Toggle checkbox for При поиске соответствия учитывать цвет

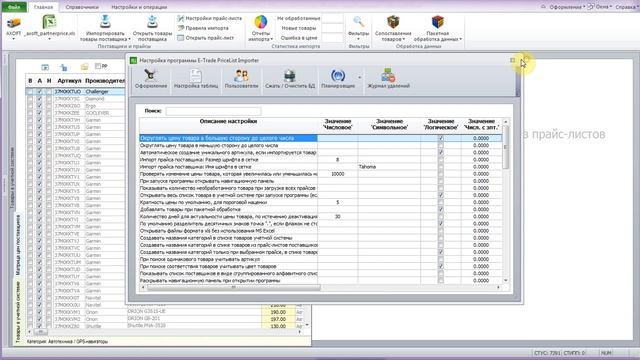click(x=440, y=267)
